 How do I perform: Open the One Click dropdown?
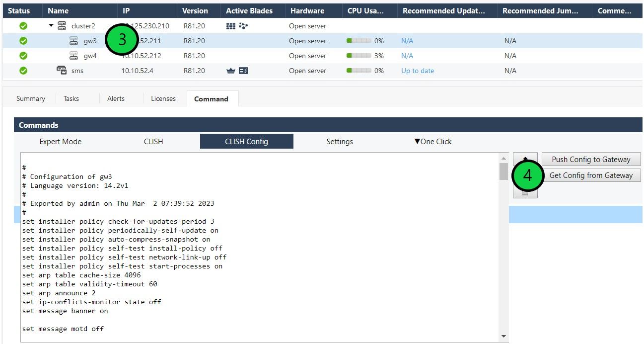click(433, 141)
